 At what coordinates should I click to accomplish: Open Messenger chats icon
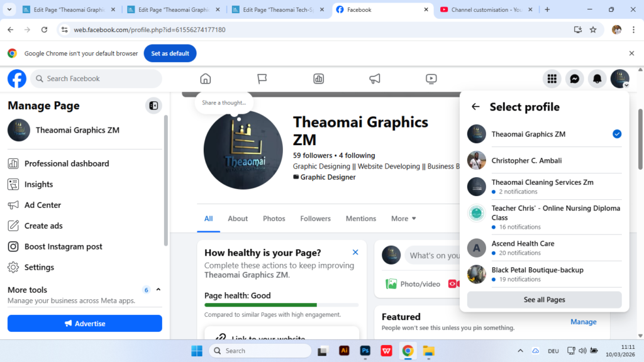tap(574, 79)
